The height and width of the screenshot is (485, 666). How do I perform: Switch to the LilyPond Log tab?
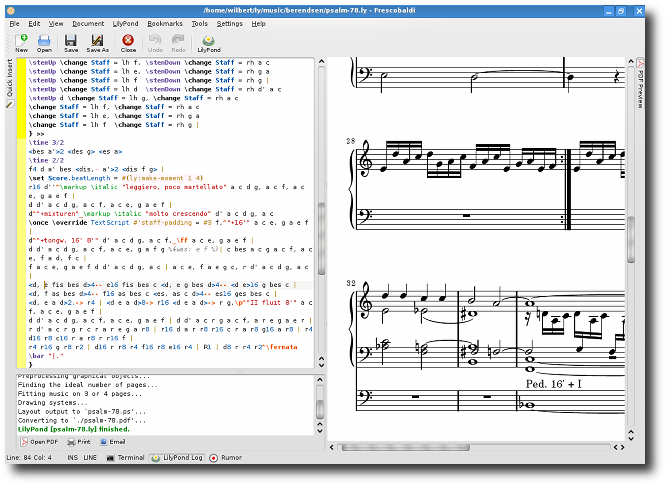(x=177, y=458)
